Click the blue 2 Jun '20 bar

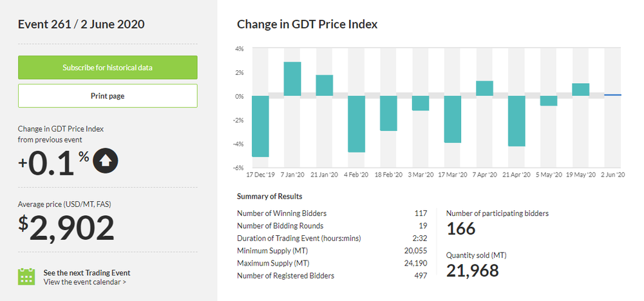click(612, 95)
